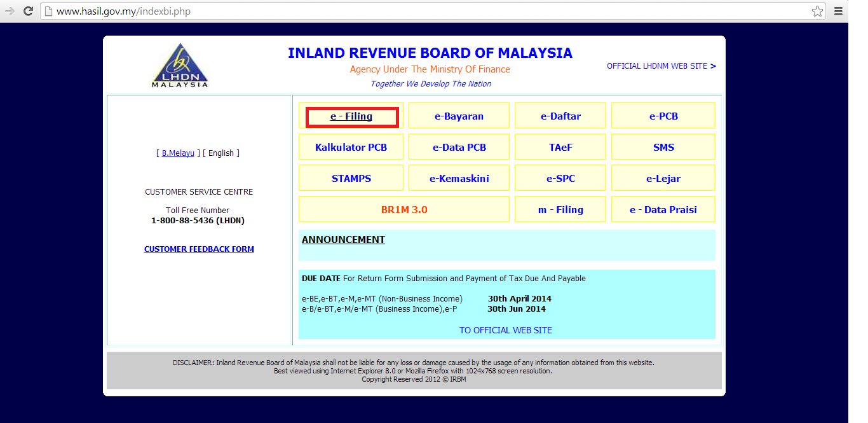
Task: Open the BR1M 3.0 link
Action: 404,209
